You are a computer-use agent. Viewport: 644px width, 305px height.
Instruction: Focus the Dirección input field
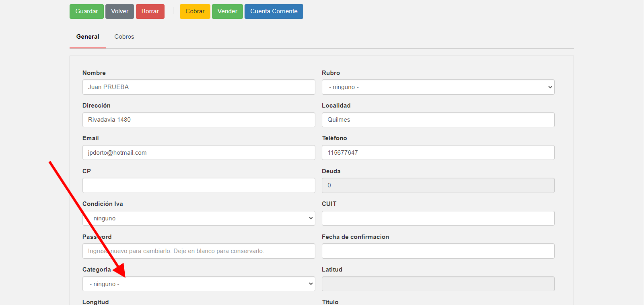pos(199,120)
